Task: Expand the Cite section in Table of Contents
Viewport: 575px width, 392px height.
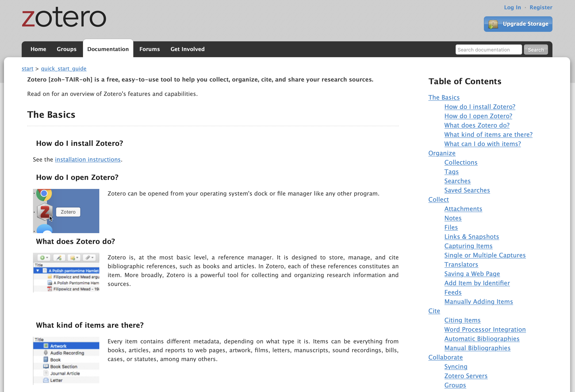Action: 434,311
